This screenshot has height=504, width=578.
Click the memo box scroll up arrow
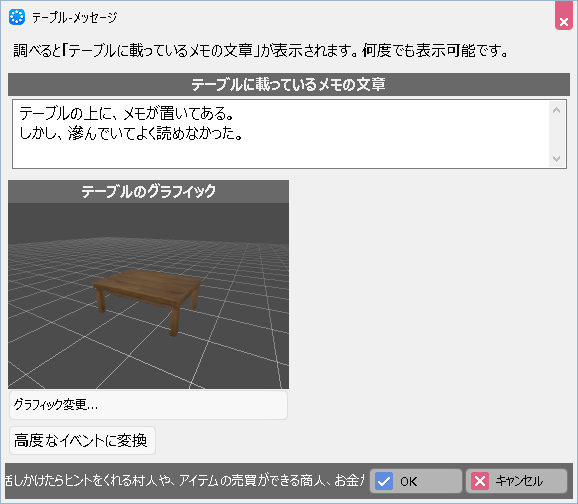click(x=557, y=110)
